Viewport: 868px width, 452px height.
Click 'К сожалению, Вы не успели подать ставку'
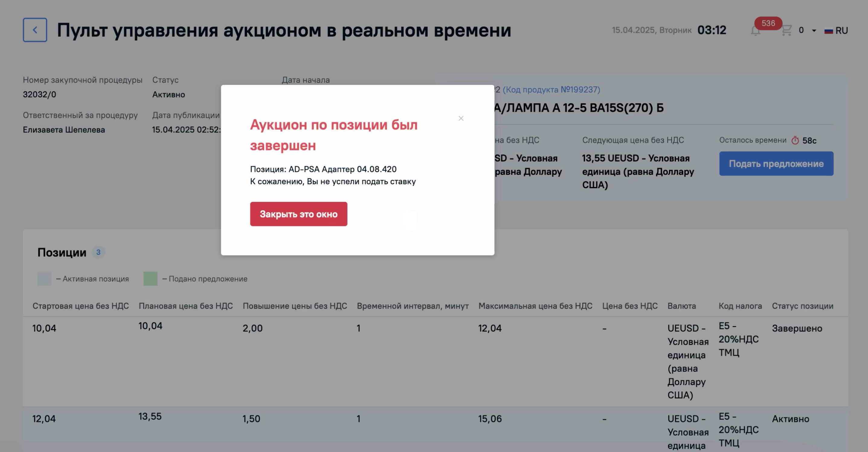(333, 182)
